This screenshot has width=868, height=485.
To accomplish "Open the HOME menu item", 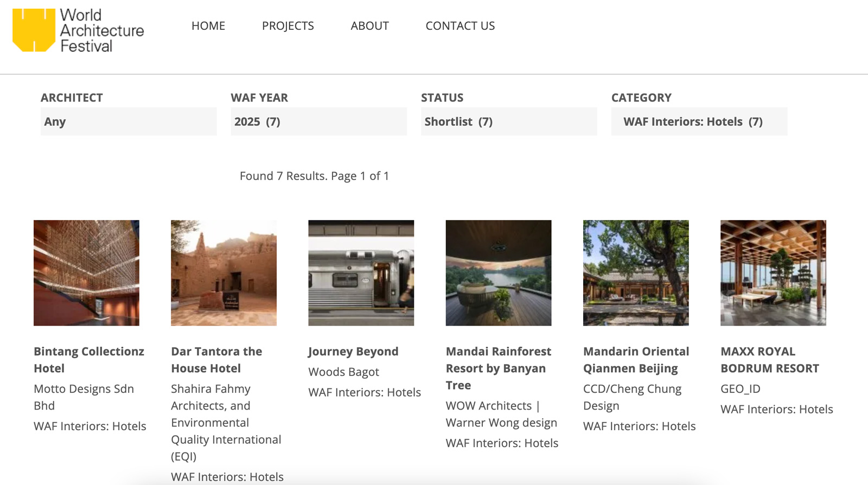I will click(x=208, y=26).
